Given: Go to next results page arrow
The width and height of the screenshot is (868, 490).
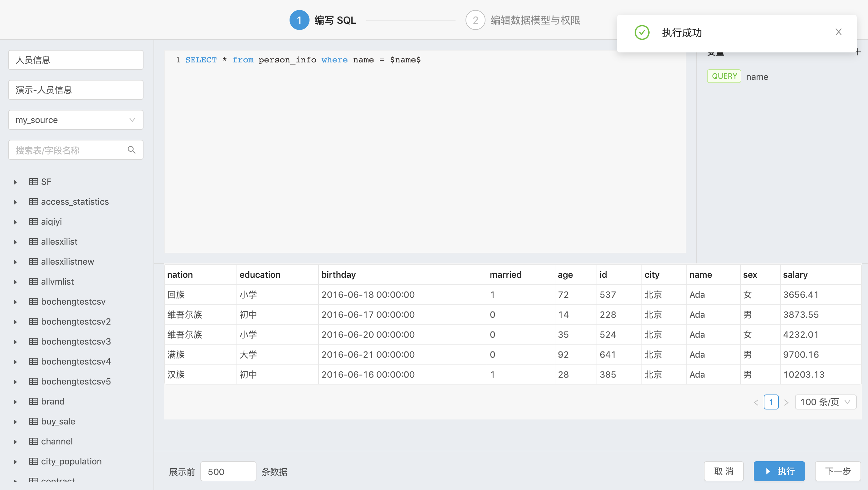Looking at the screenshot, I should [x=786, y=402].
